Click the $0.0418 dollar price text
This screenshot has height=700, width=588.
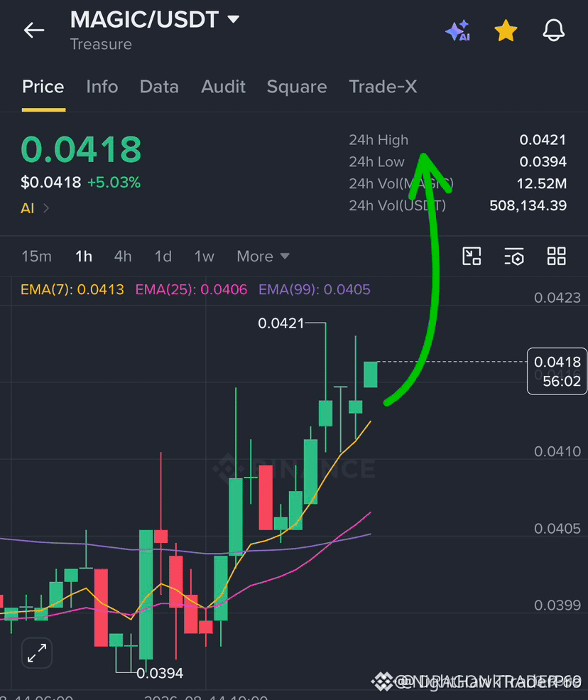pyautogui.click(x=51, y=182)
